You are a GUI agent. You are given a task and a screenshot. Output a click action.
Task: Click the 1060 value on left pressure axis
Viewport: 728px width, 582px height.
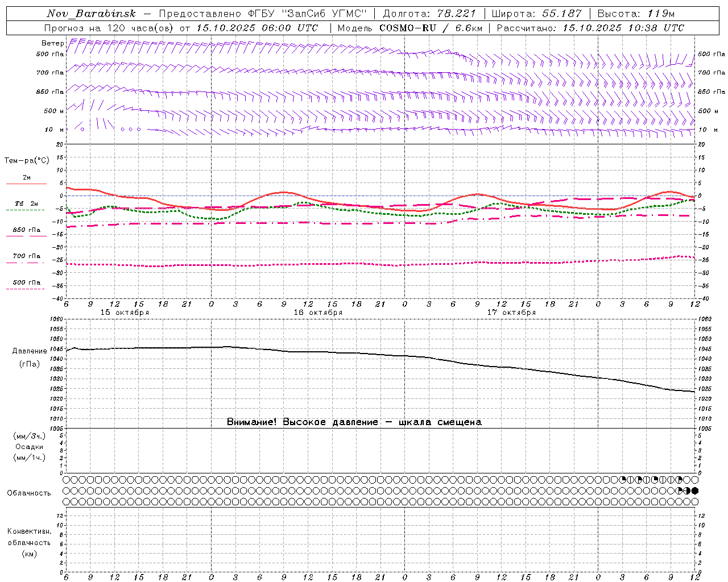coord(55,319)
